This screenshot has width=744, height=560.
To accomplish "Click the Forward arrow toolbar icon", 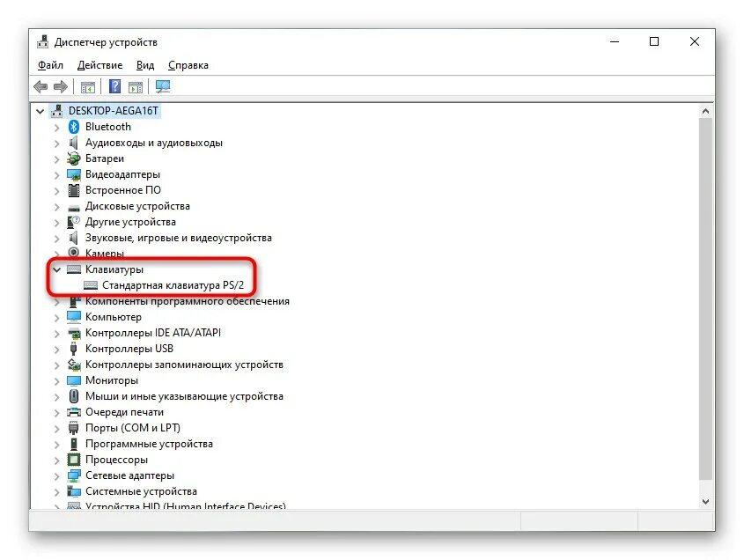I will point(61,87).
